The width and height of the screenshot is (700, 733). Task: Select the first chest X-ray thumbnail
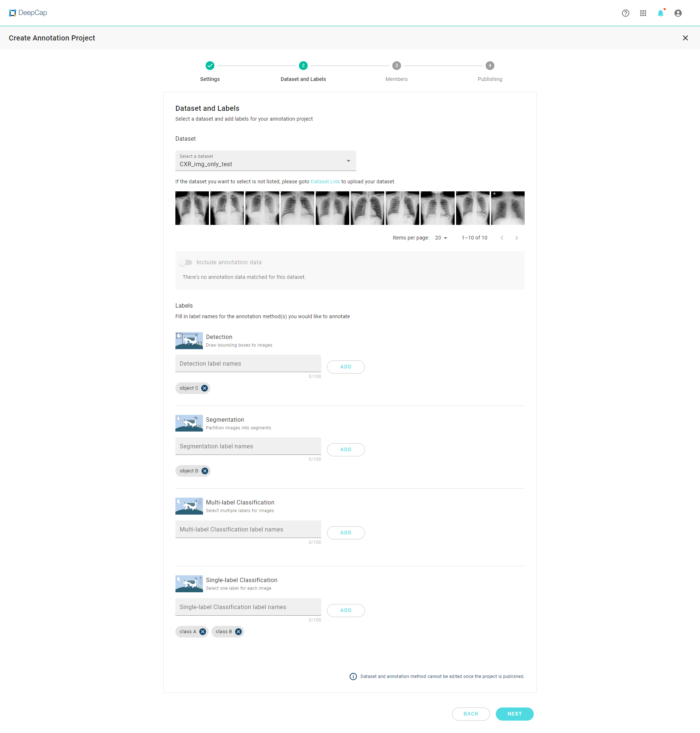click(x=192, y=208)
